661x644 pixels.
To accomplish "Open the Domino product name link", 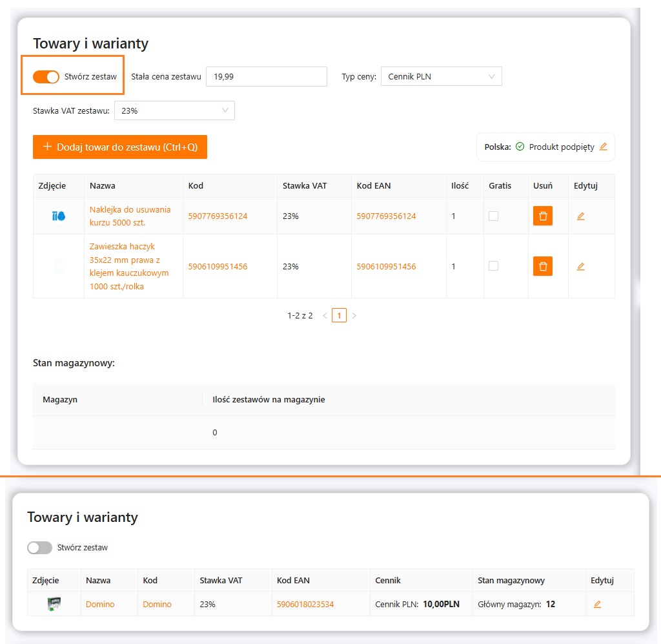I will (x=100, y=605).
